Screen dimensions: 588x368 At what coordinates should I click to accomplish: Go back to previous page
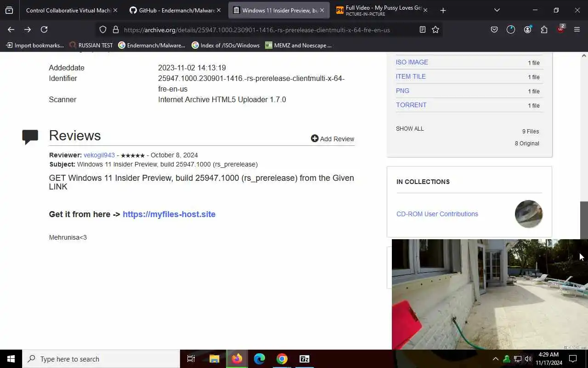pos(11,29)
